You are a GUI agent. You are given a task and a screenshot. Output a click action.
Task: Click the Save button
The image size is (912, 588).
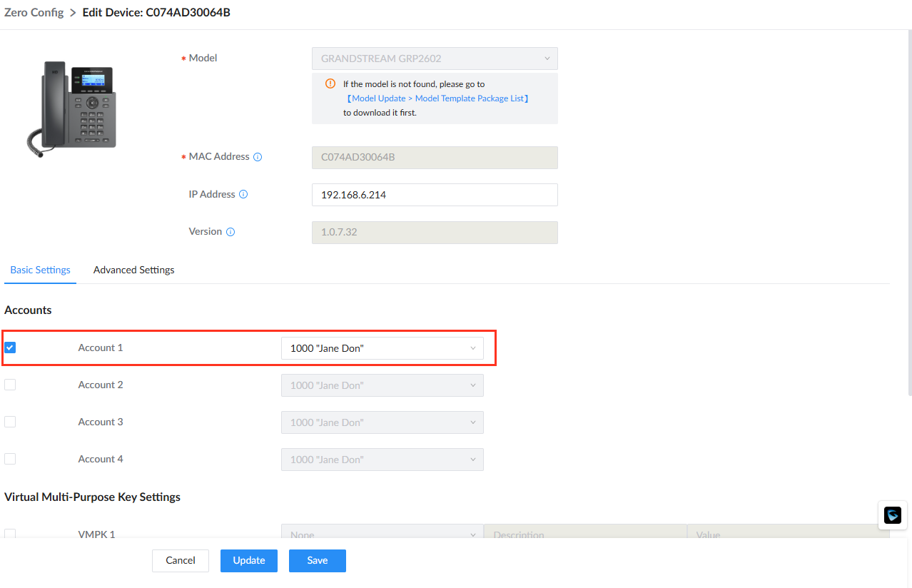coord(318,560)
